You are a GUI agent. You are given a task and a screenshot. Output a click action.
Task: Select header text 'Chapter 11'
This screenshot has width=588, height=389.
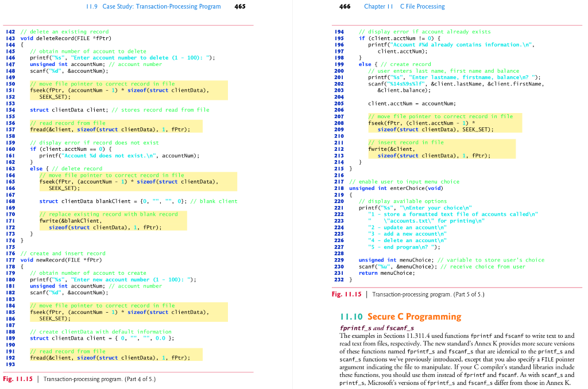click(378, 6)
